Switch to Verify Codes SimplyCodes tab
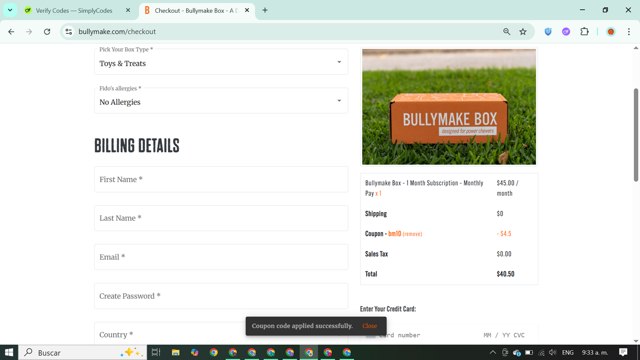The image size is (640, 360). (x=74, y=11)
